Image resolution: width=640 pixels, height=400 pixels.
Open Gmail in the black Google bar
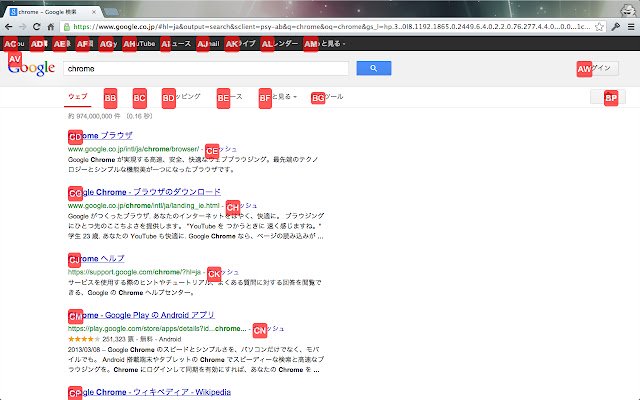tap(208, 44)
